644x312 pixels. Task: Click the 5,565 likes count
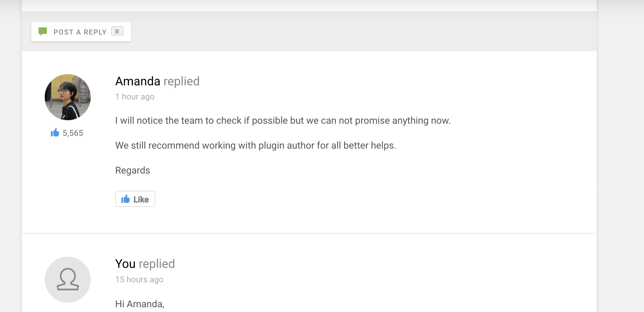coord(73,133)
